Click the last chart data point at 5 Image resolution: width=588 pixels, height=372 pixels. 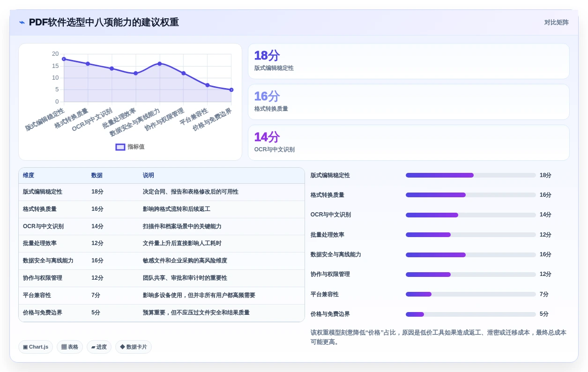click(x=231, y=90)
